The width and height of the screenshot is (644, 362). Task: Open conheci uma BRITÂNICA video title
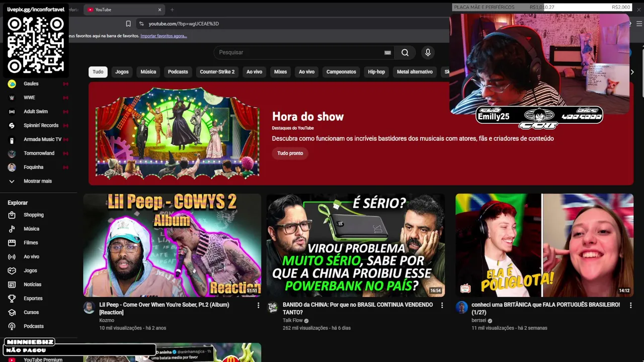pyautogui.click(x=546, y=308)
